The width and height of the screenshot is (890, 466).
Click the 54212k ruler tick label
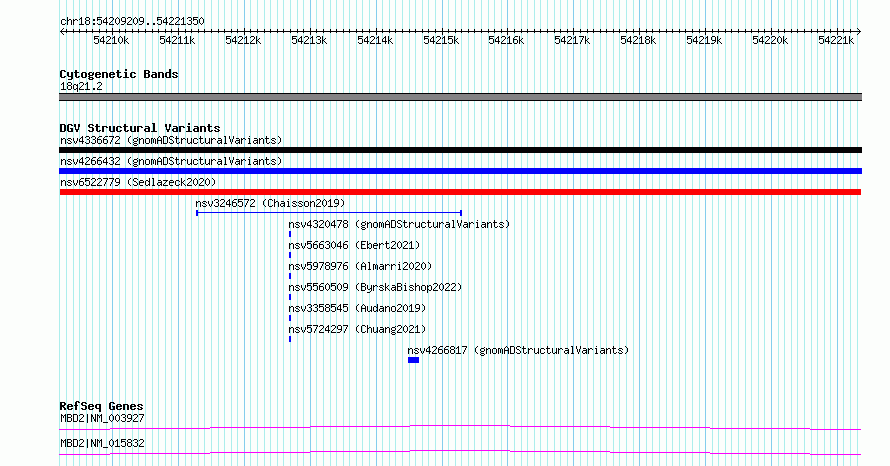click(243, 40)
